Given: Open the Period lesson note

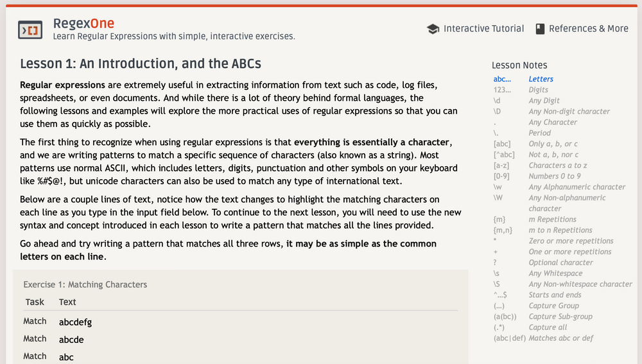Looking at the screenshot, I should (x=539, y=133).
